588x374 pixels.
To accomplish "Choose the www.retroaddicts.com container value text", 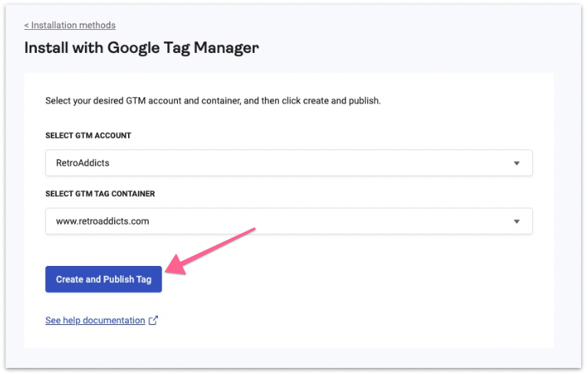I will point(102,221).
